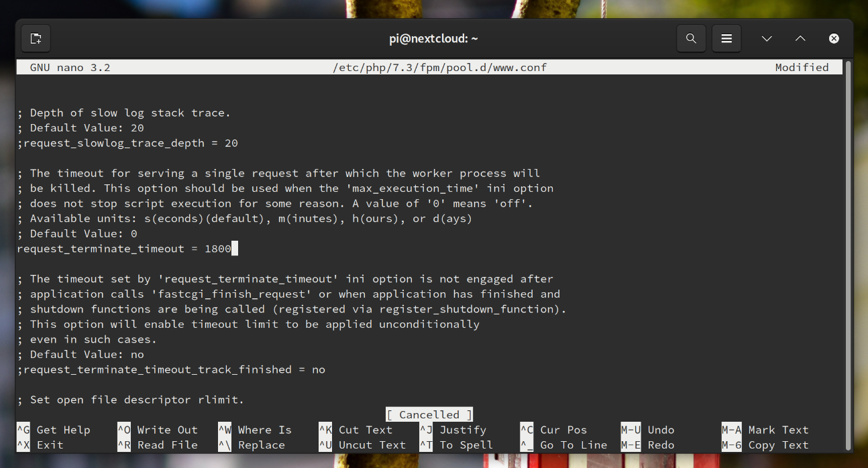Open the hamburger main menu
Image resolution: width=868 pixels, height=468 pixels.
(x=726, y=38)
